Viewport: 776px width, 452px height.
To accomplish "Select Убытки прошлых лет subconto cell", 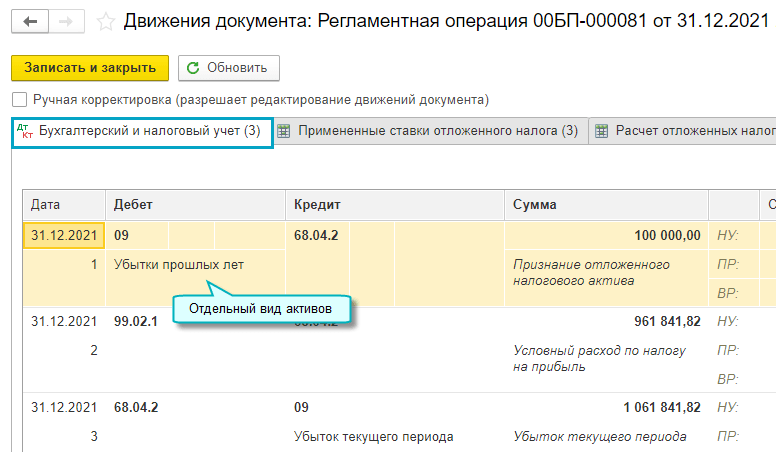I will [x=179, y=265].
